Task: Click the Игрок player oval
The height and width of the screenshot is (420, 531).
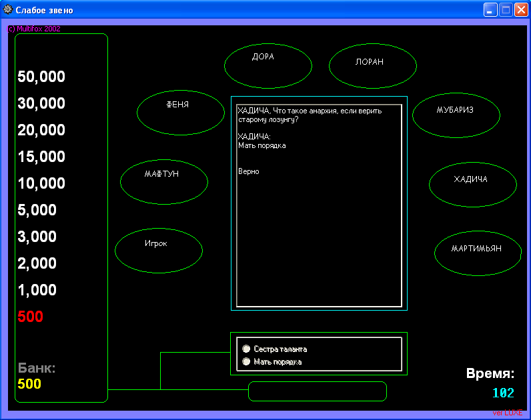Action: (158, 250)
